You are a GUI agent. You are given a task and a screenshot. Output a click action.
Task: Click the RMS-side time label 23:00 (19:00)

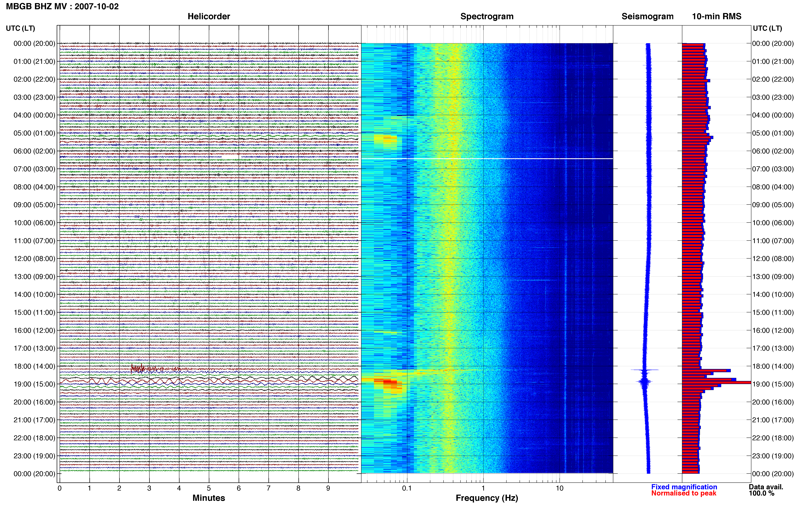point(773,456)
